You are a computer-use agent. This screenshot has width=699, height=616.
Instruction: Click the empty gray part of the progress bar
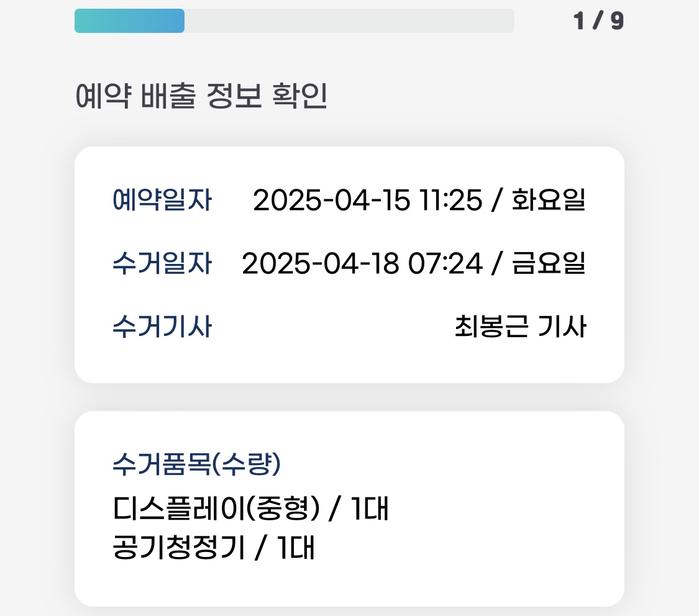348,21
